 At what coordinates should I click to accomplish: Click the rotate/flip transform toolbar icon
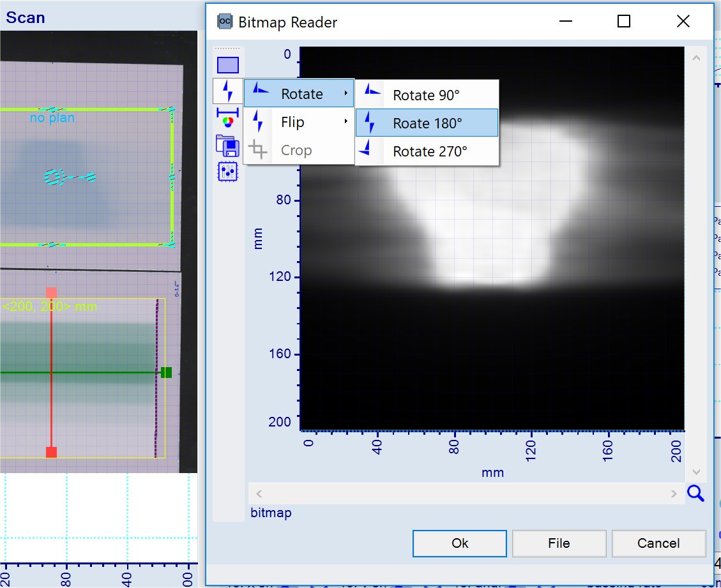[228, 92]
